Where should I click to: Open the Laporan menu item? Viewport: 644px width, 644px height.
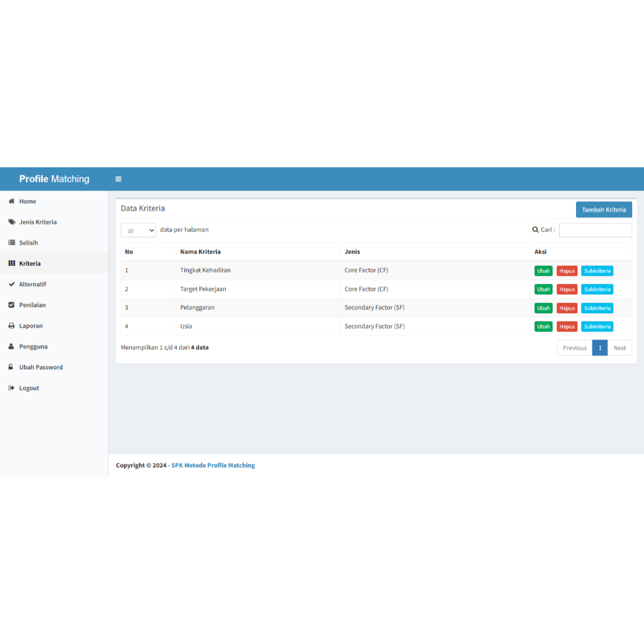pos(54,326)
